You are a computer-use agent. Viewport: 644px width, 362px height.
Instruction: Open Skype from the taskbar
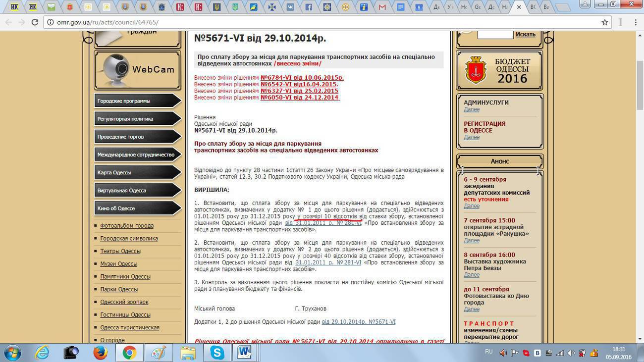(217, 353)
